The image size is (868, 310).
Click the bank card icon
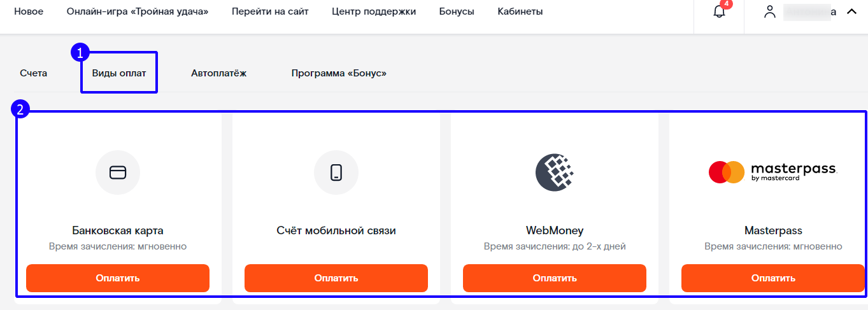118,173
